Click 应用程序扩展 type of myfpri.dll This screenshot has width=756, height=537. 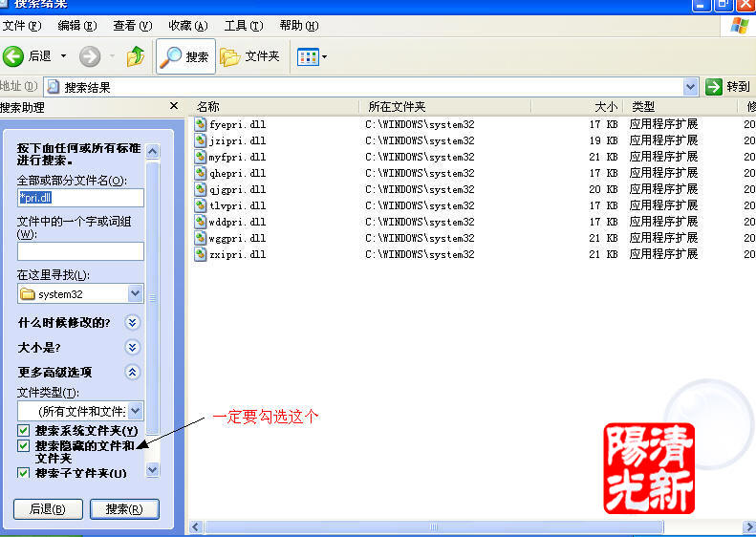[663, 157]
